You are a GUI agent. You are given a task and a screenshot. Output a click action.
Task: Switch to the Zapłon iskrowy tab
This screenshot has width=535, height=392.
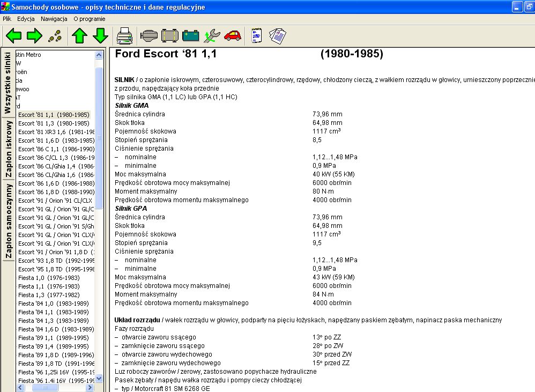tap(9, 149)
